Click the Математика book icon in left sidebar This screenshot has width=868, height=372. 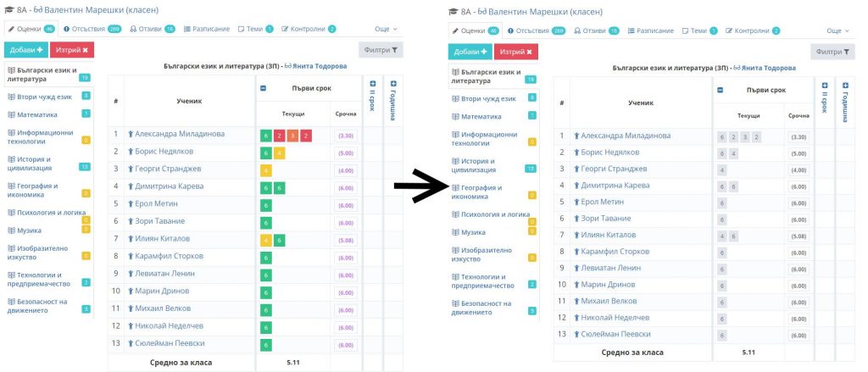pos(11,114)
